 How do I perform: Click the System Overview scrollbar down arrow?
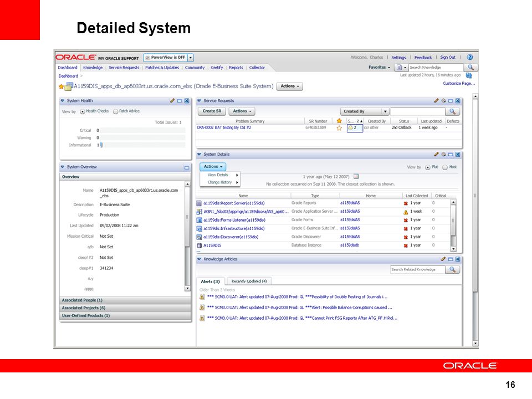(x=187, y=288)
